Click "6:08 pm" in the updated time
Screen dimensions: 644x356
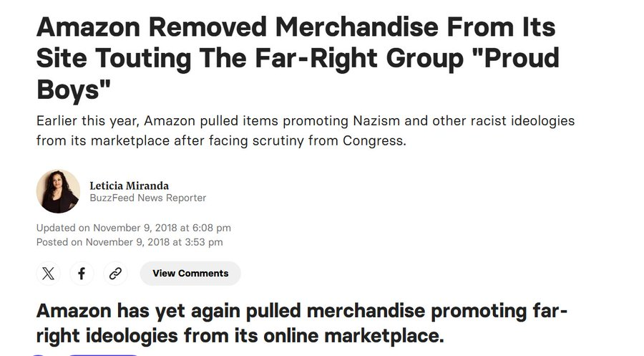pos(211,228)
